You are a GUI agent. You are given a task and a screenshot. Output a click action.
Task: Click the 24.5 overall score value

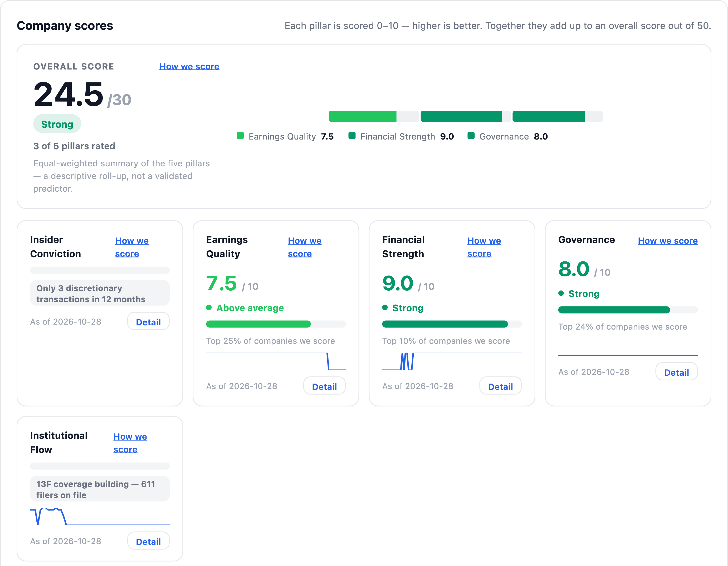68,94
